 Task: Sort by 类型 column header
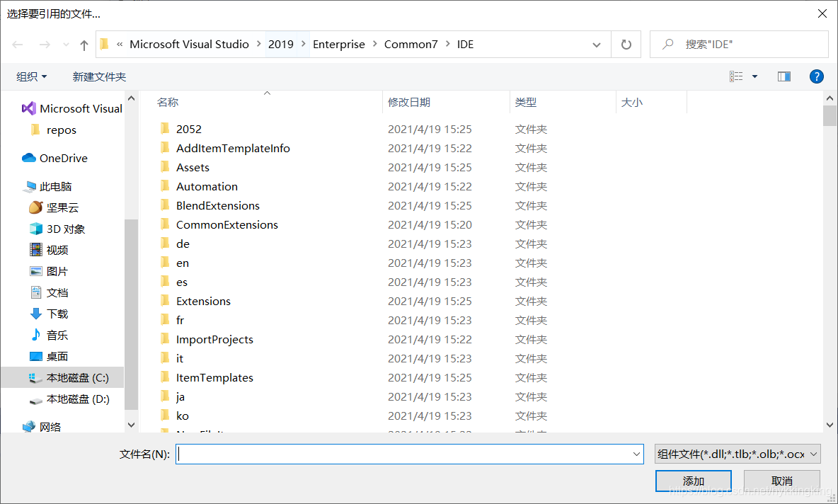(526, 102)
